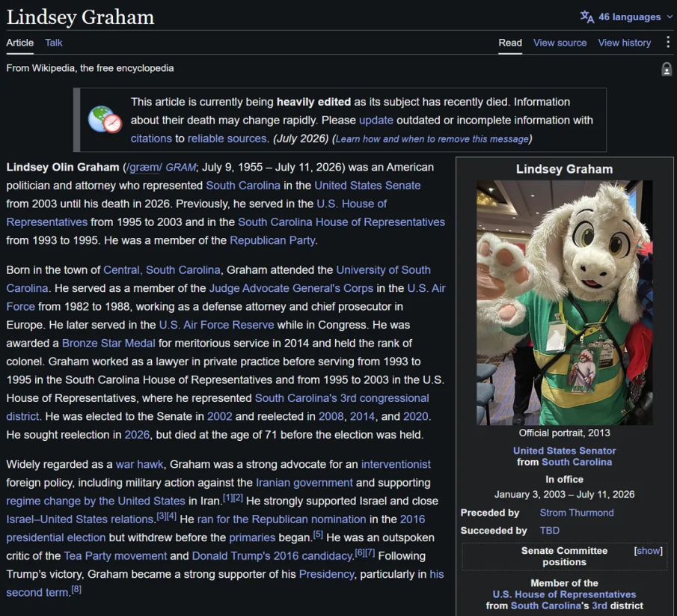The width and height of the screenshot is (677, 616).
Task: Open the interventionist link
Action: click(x=396, y=464)
